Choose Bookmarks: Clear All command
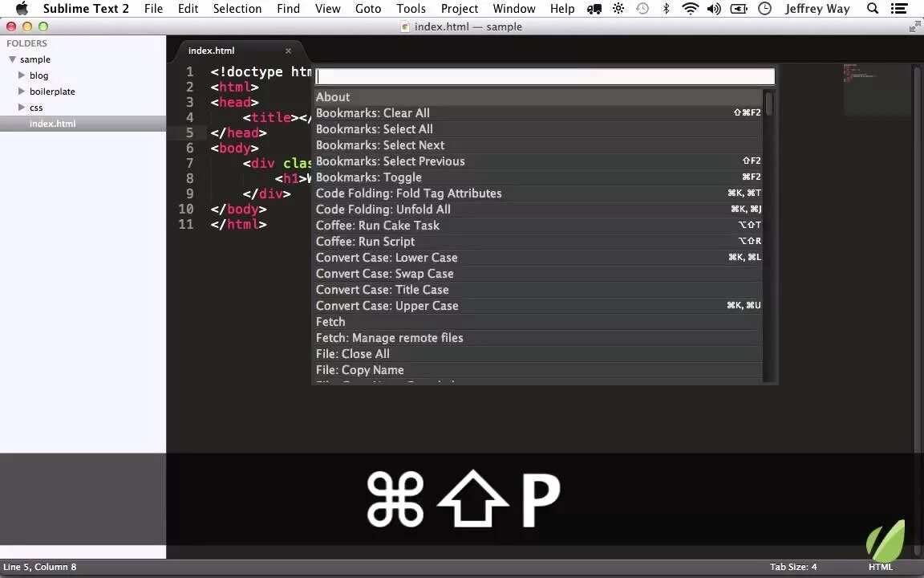Viewport: 924px width, 578px height. click(x=539, y=113)
